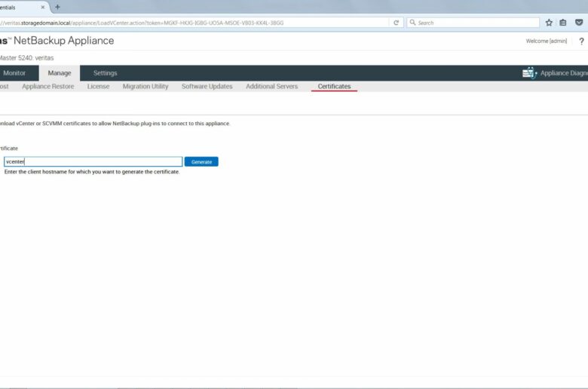Open the Pocket icon in toolbar
The width and height of the screenshot is (588, 389).
pyautogui.click(x=579, y=23)
